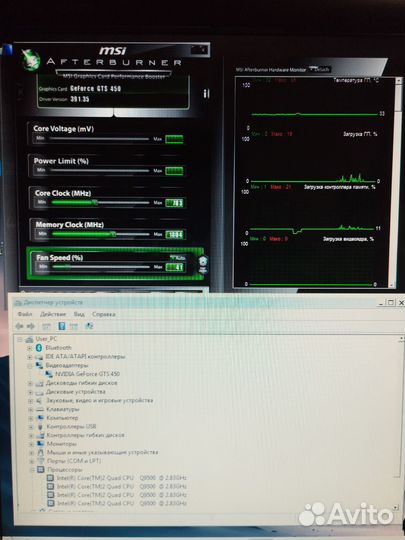Click Detach in the Hardware Monitor
This screenshot has height=540, width=405.
point(320,69)
